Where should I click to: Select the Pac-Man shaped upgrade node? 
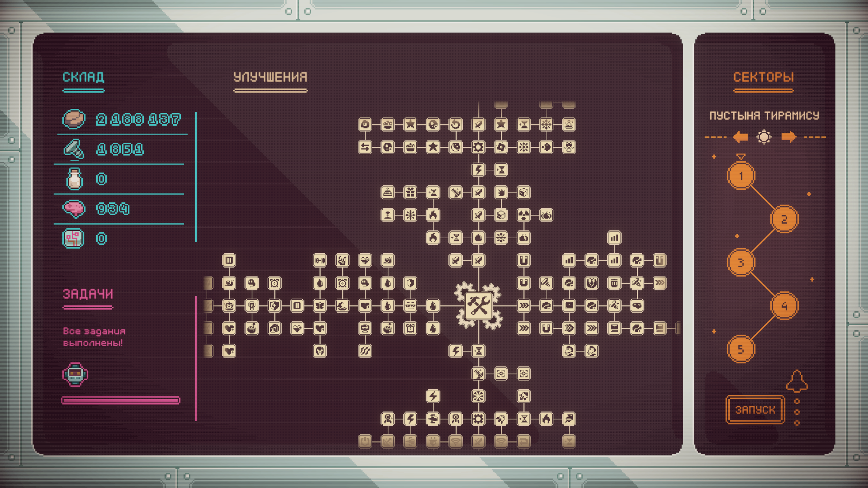pos(546,147)
